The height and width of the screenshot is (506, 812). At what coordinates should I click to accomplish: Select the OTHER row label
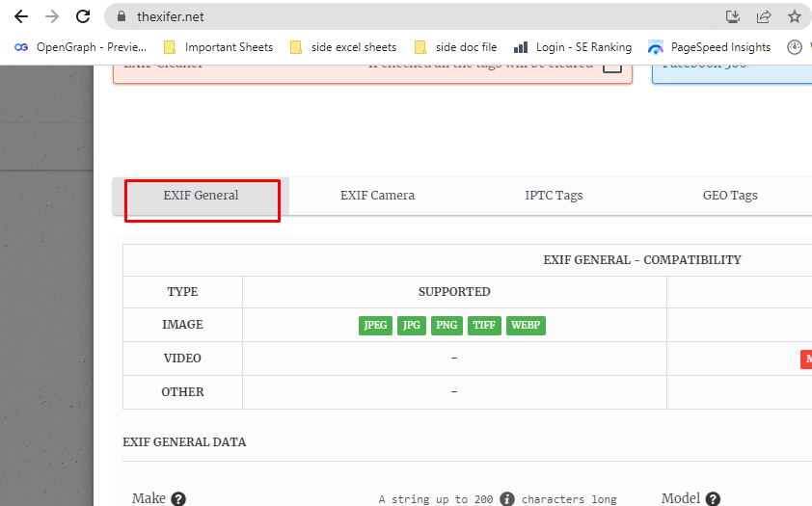click(x=182, y=392)
